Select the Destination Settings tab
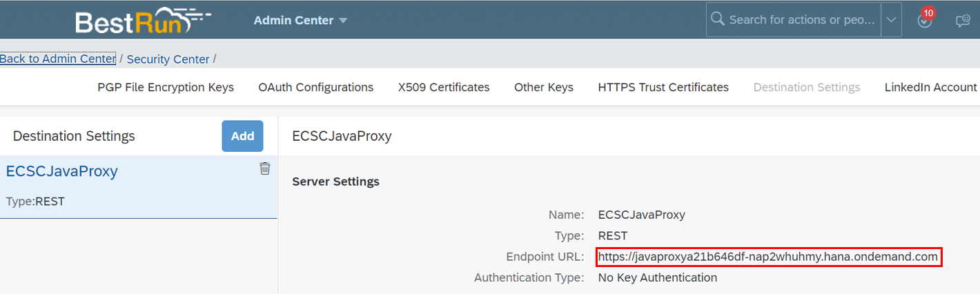980x294 pixels. 807,87
